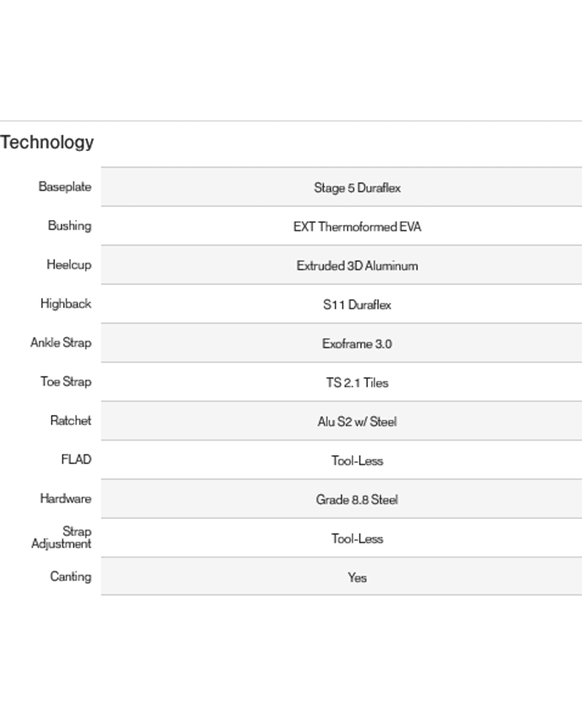Select the Heelcup row label
582x728 pixels.
coord(69,265)
